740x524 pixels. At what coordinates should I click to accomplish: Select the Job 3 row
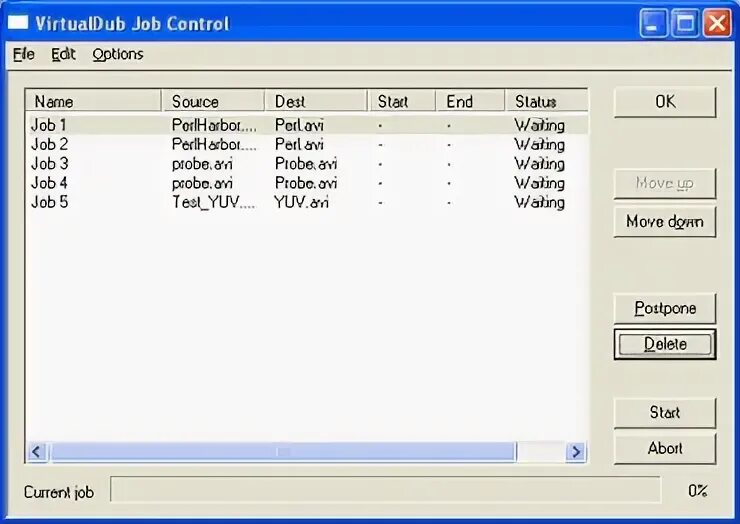click(307, 164)
